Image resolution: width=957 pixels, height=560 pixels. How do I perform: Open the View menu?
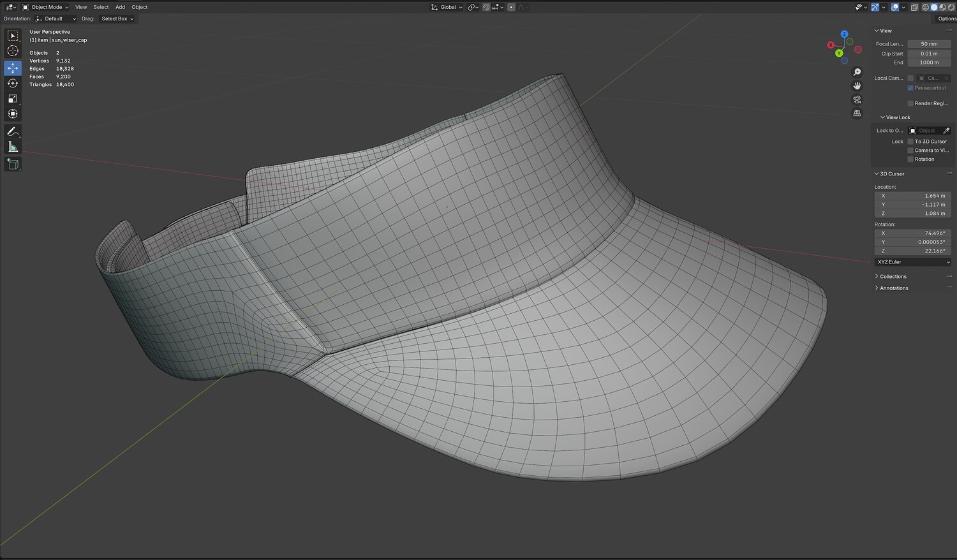click(81, 7)
